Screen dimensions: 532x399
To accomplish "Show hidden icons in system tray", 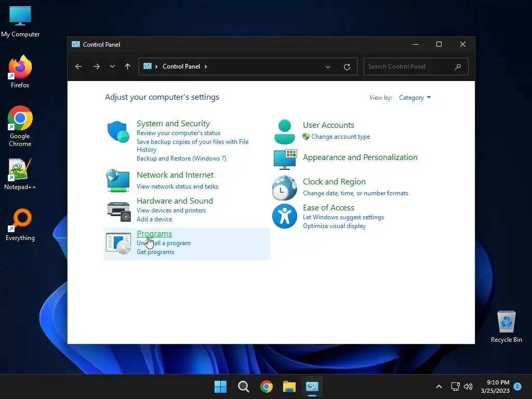I will [438, 387].
